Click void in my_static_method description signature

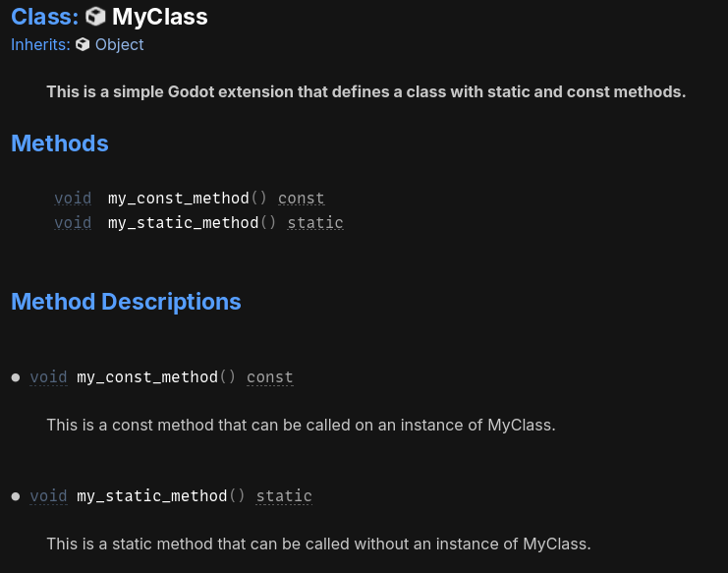coord(49,496)
